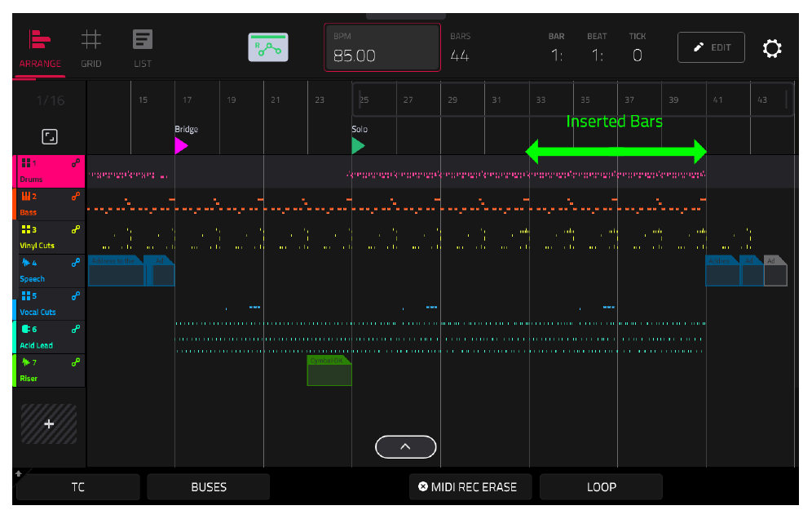The height and width of the screenshot is (519, 812).
Task: Open settings with the gear icon
Action: click(x=771, y=48)
